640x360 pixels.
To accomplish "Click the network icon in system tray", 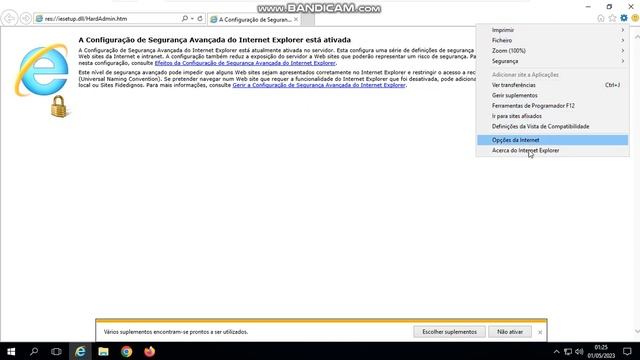I will coord(568,352).
